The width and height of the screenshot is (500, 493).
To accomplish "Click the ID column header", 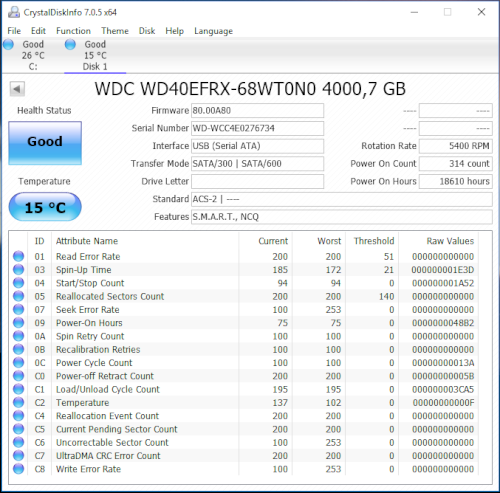I will pyautogui.click(x=40, y=241).
